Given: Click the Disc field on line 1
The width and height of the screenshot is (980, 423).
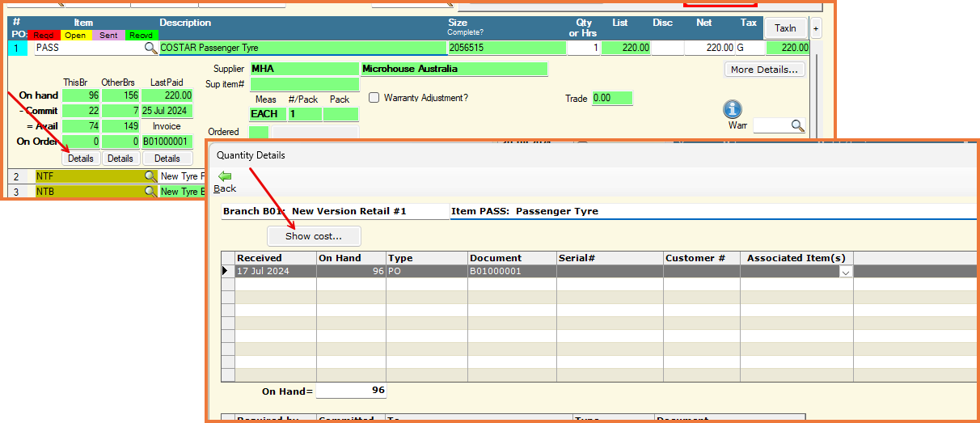Looking at the screenshot, I should tap(667, 49).
